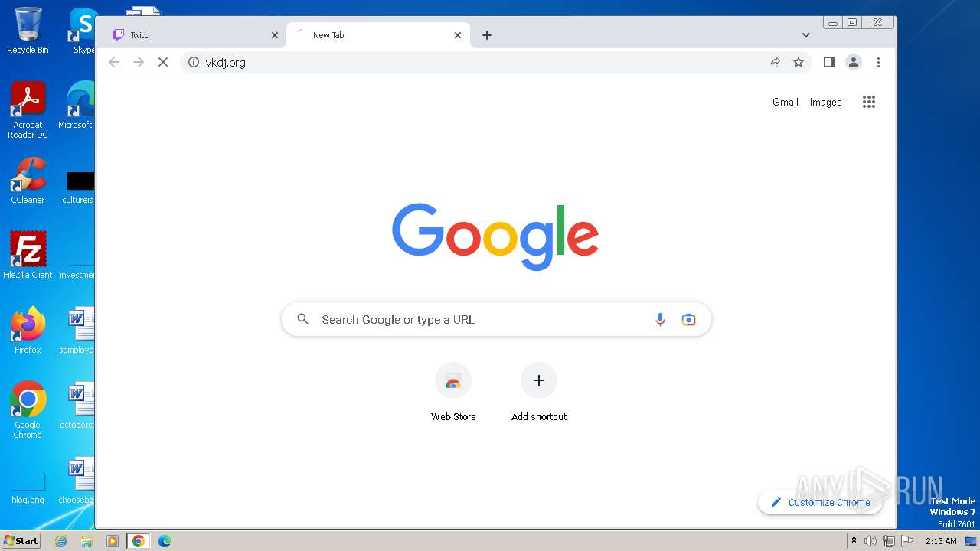The width and height of the screenshot is (980, 551).
Task: Close the New Tab tab
Action: click(x=458, y=35)
